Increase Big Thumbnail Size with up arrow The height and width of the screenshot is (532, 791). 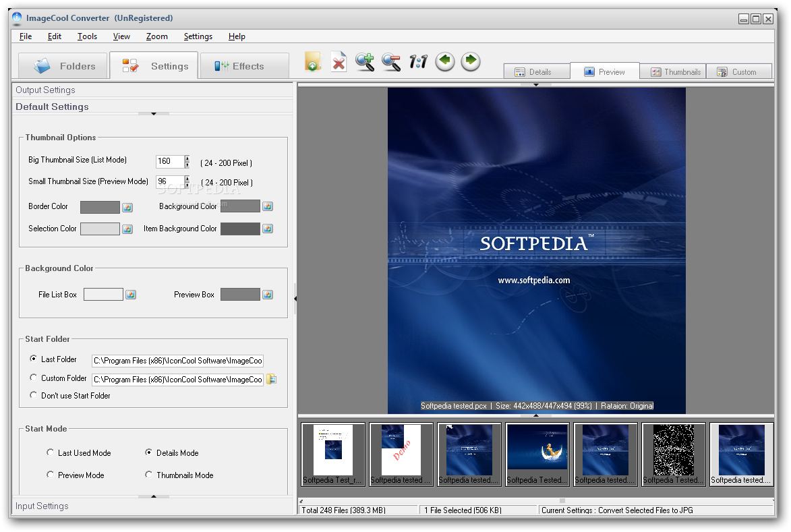(187, 158)
